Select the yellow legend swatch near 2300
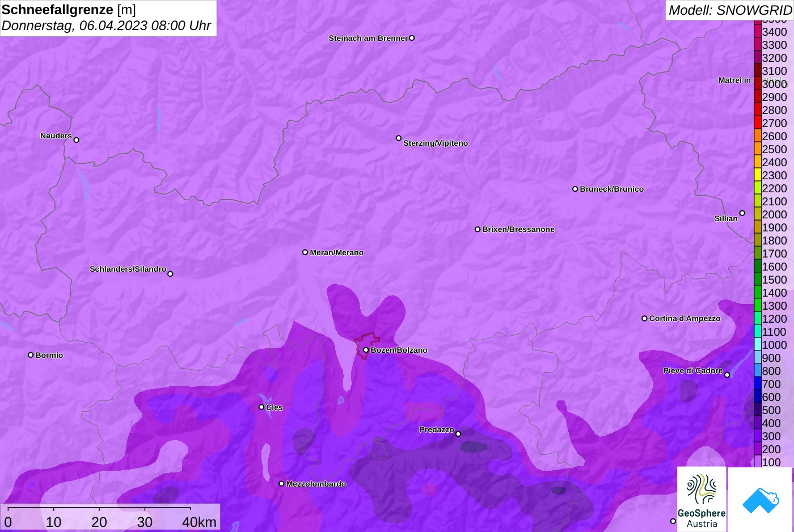 [x=758, y=174]
